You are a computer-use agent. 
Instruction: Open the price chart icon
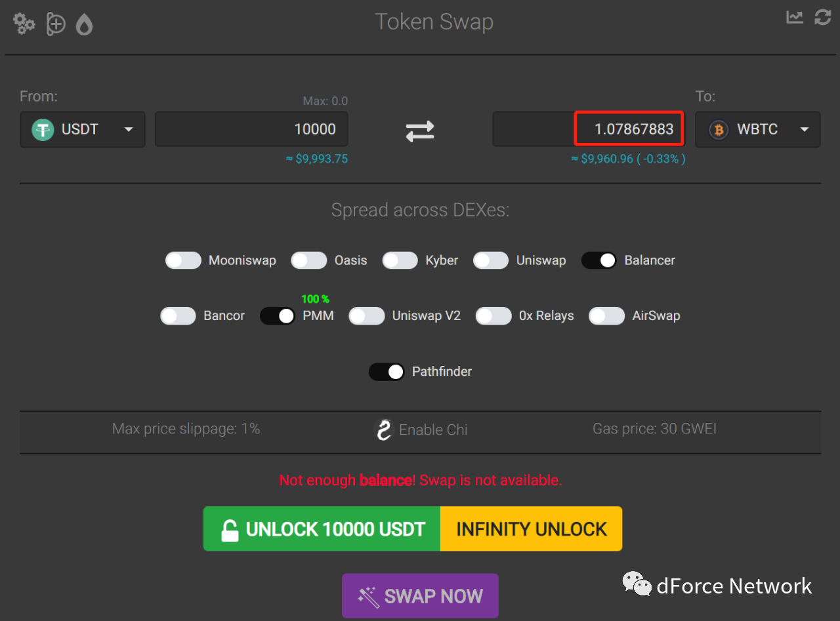pos(795,17)
